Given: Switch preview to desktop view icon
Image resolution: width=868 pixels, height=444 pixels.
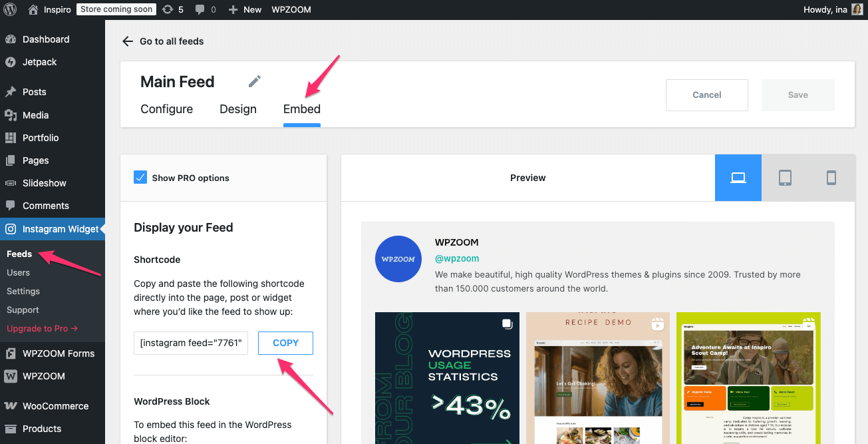Looking at the screenshot, I should pos(738,178).
